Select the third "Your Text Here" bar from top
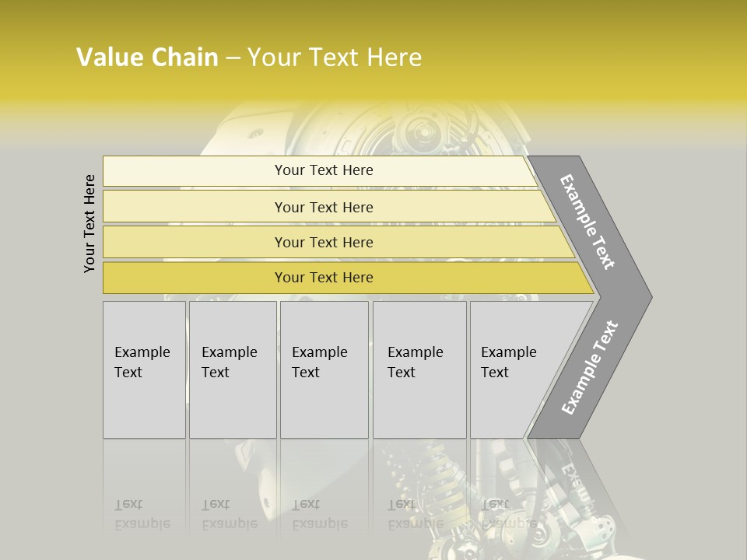Viewport: 747px width, 560px height. tap(323, 242)
